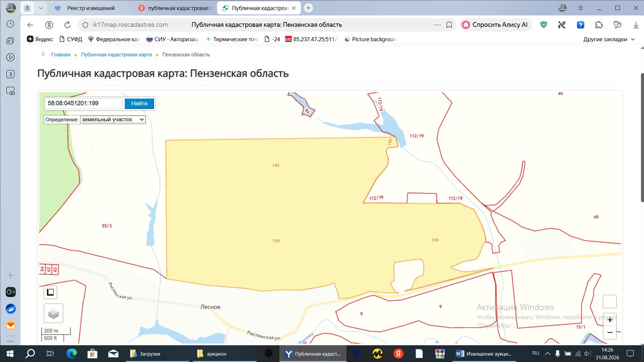This screenshot has height=362, width=644.
Task: Open the address bar three-dots menu
Action: coord(437,25)
